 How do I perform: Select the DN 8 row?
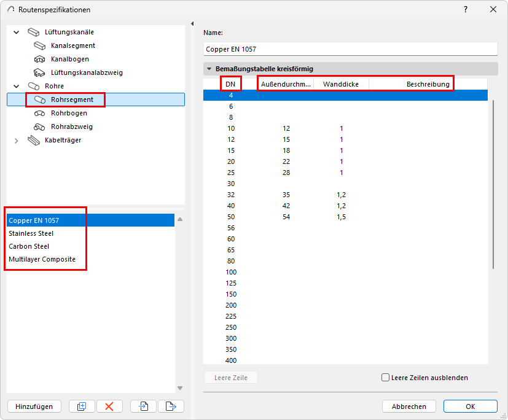pyautogui.click(x=345, y=117)
